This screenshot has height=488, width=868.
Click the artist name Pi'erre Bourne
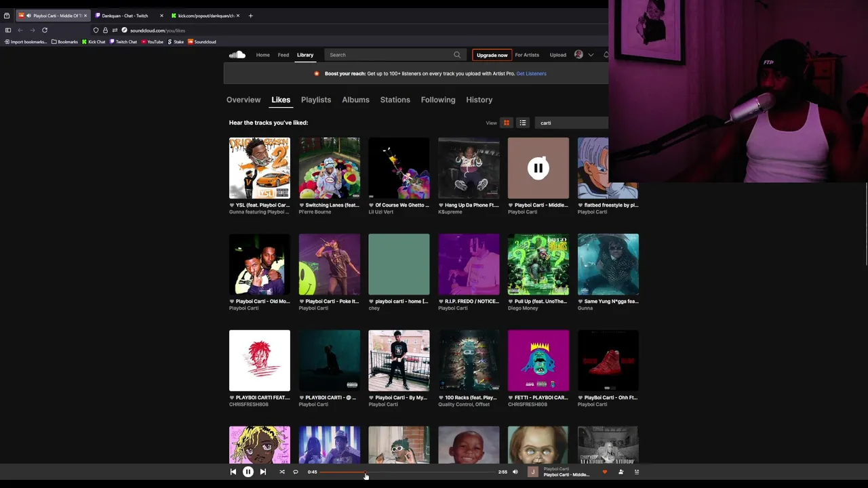[315, 212]
